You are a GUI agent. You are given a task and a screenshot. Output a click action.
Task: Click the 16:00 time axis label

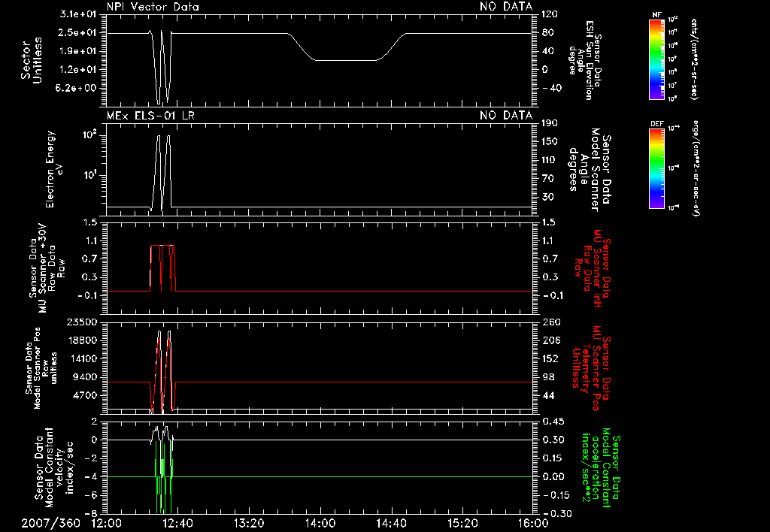(x=533, y=523)
